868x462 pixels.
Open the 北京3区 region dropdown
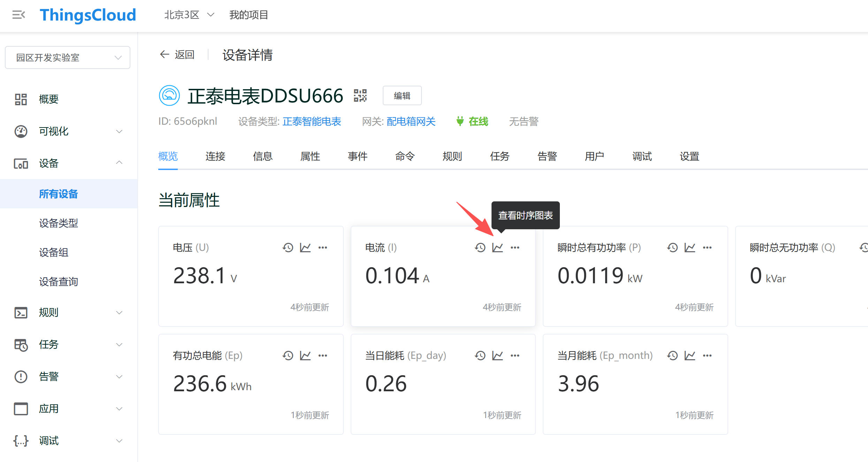coord(189,15)
